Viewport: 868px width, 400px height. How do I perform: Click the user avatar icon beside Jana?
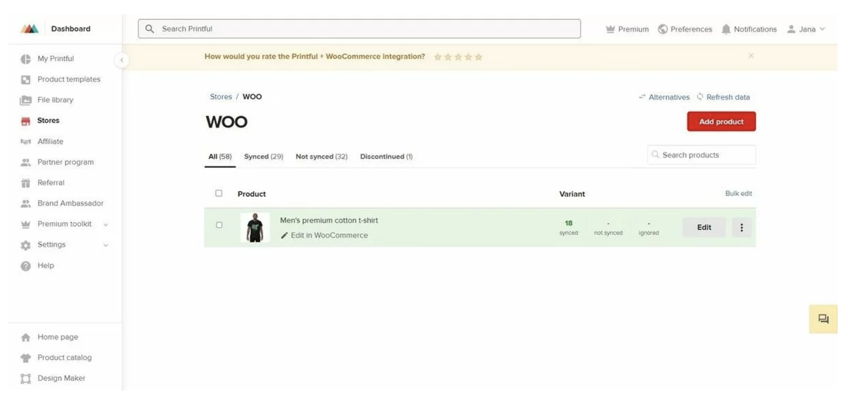791,29
